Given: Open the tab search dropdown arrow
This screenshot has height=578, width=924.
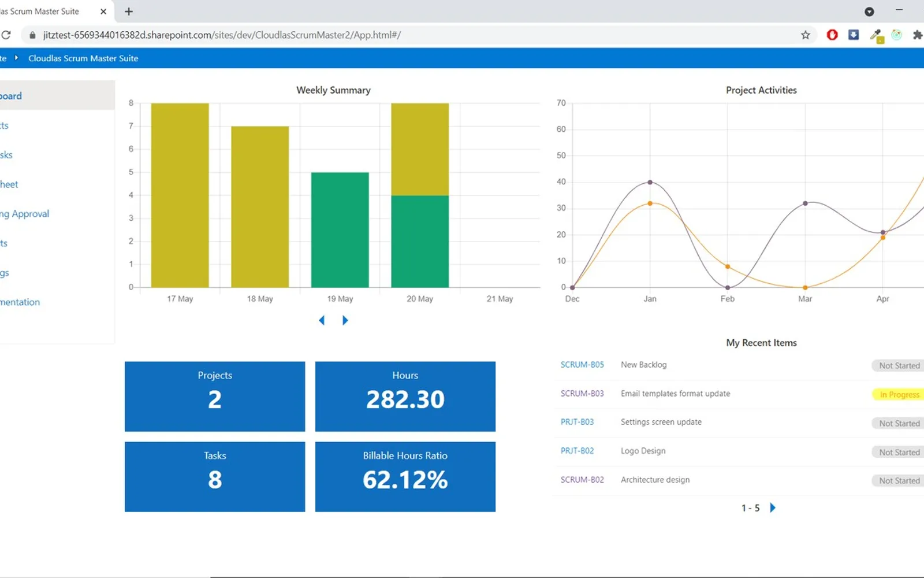Looking at the screenshot, I should pyautogui.click(x=869, y=12).
